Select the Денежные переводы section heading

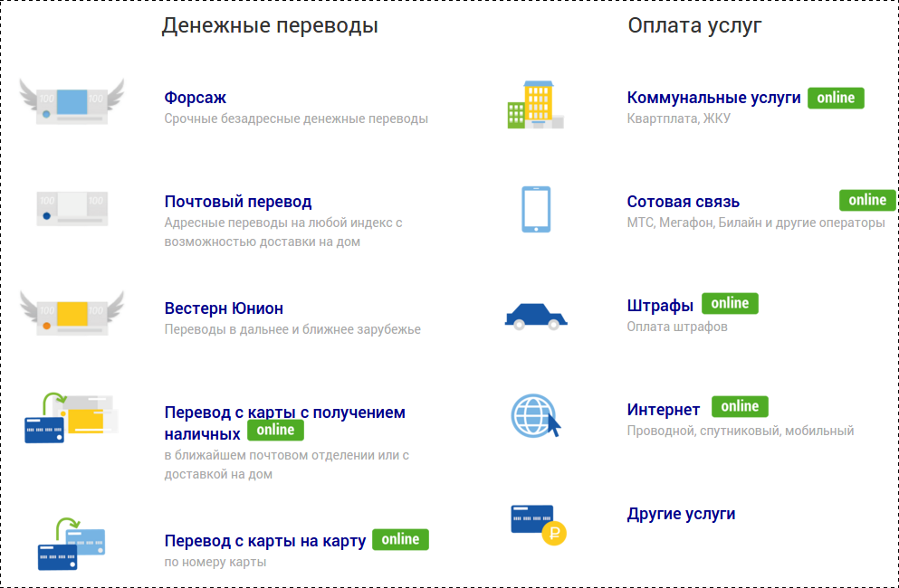tap(272, 25)
